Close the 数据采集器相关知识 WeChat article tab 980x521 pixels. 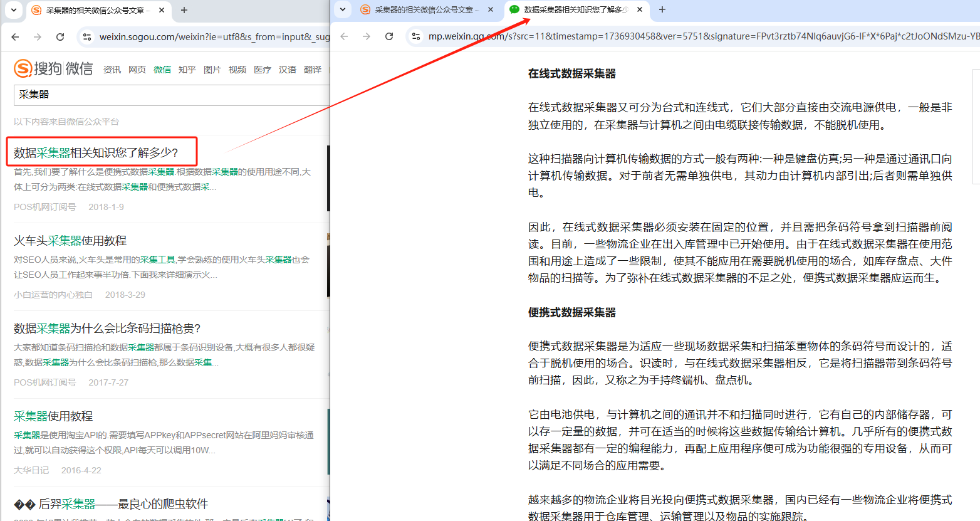pyautogui.click(x=640, y=9)
